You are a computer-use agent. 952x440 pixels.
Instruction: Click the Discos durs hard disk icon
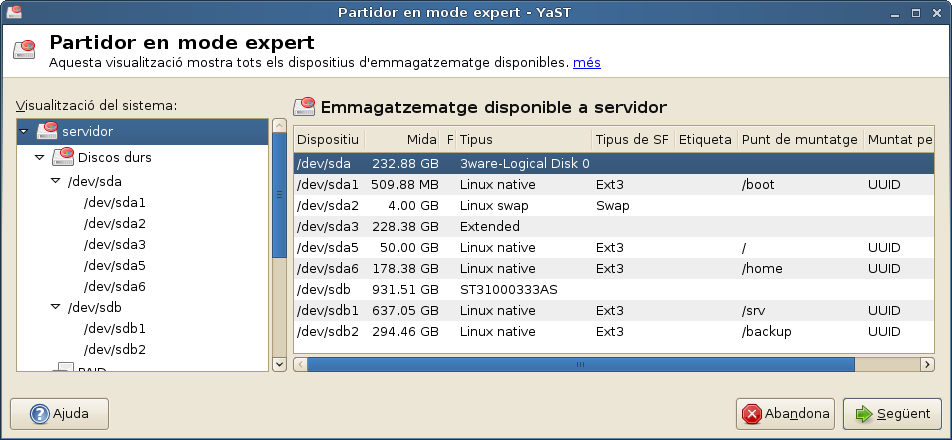coord(64,156)
